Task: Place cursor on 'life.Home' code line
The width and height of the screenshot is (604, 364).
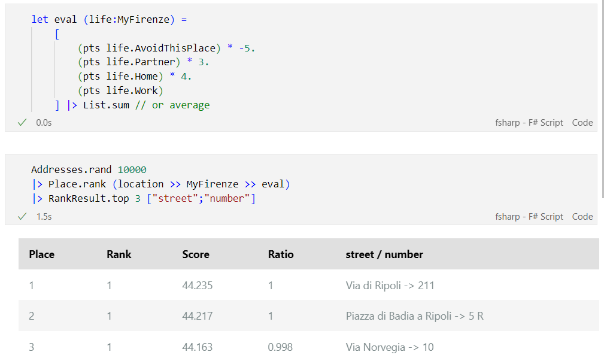Action: 135,76
